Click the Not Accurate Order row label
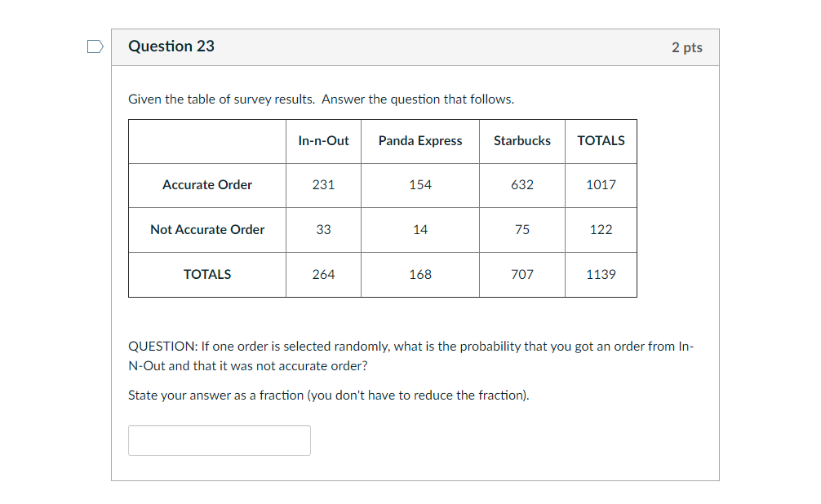This screenshot has height=504, width=821. click(206, 230)
